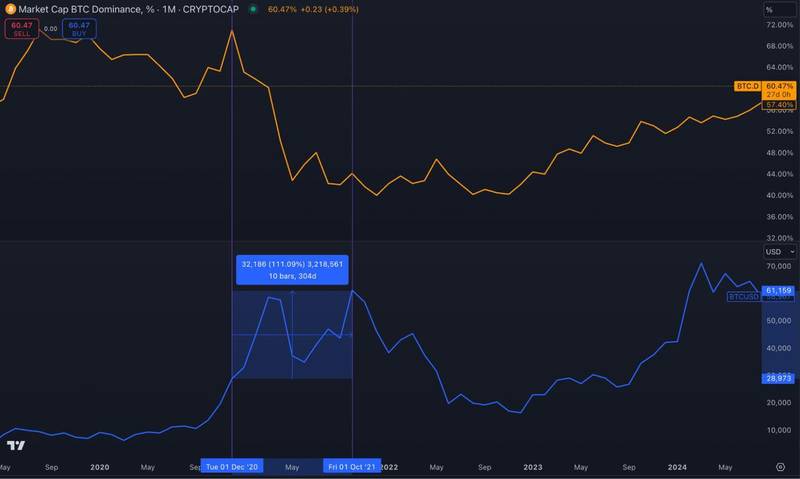800x479 pixels.
Task: Open the USD currency dropdown
Action: tap(780, 251)
